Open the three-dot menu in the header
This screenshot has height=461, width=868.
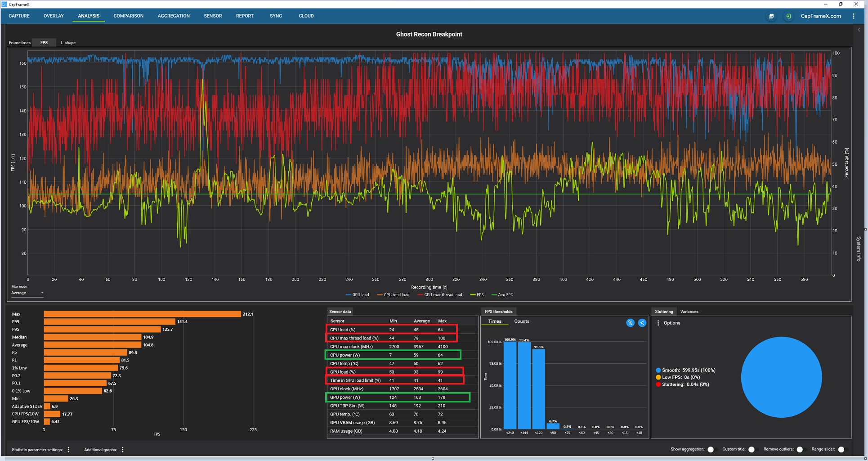pos(854,16)
